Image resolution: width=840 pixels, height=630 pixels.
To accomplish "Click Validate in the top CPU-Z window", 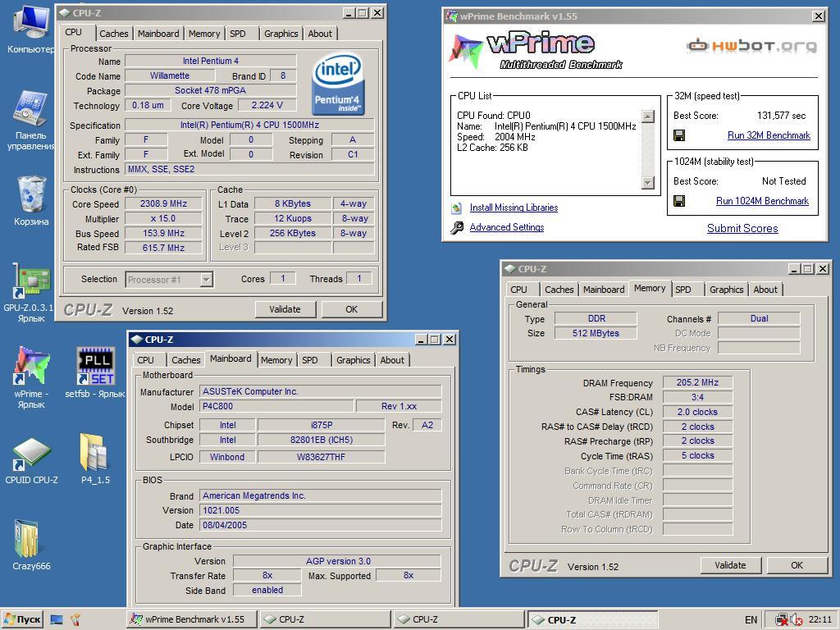I will point(285,309).
